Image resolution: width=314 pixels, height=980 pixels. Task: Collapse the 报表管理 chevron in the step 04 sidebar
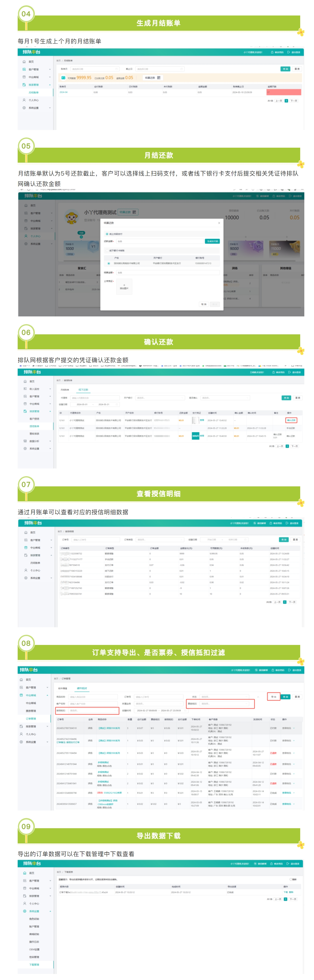pyautogui.click(x=50, y=85)
